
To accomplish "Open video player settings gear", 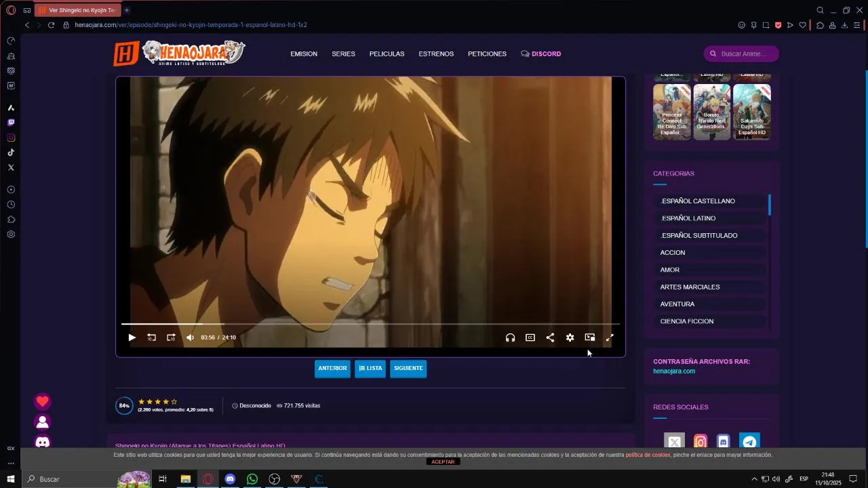I will (570, 338).
